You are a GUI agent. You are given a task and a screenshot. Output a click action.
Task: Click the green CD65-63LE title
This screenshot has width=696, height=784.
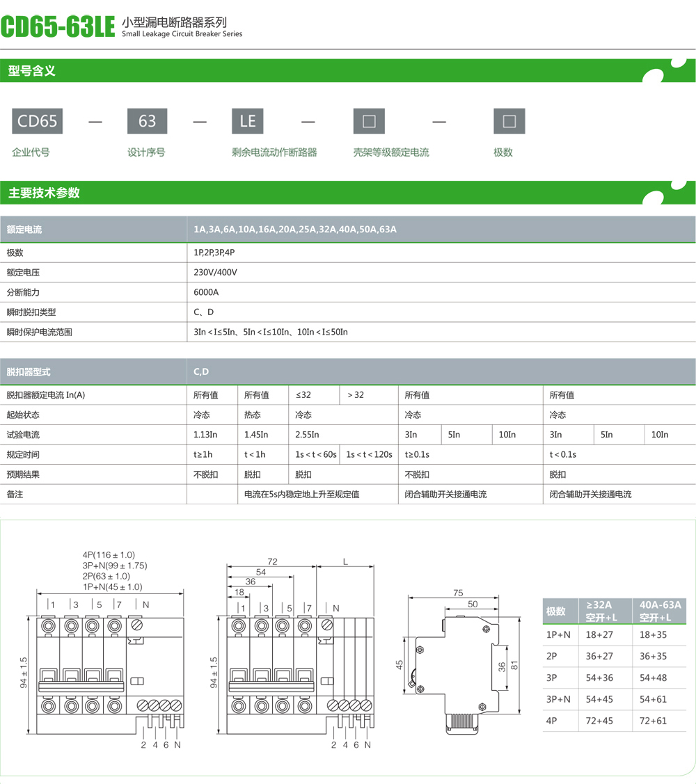pyautogui.click(x=58, y=28)
